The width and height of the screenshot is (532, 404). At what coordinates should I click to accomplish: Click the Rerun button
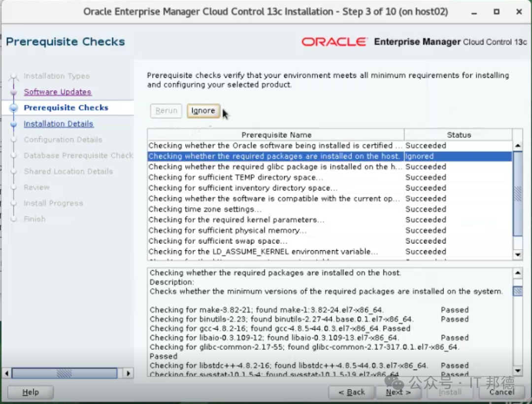coord(166,111)
